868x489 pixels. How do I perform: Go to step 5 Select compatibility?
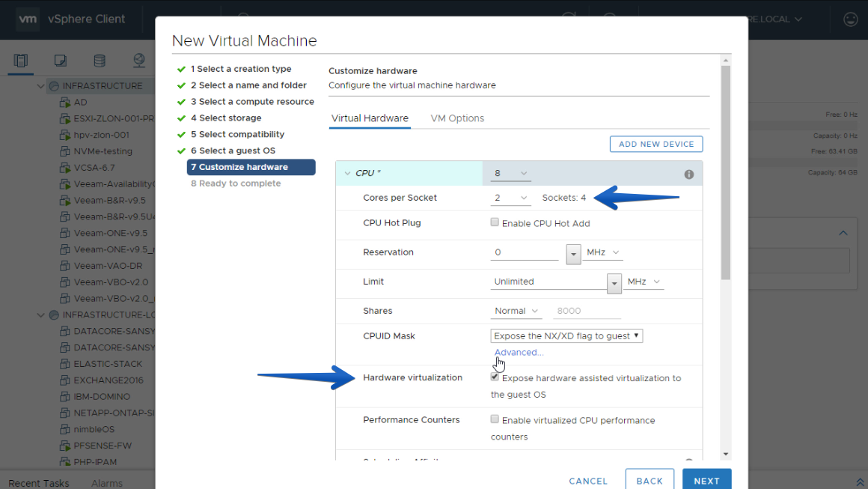(x=237, y=135)
